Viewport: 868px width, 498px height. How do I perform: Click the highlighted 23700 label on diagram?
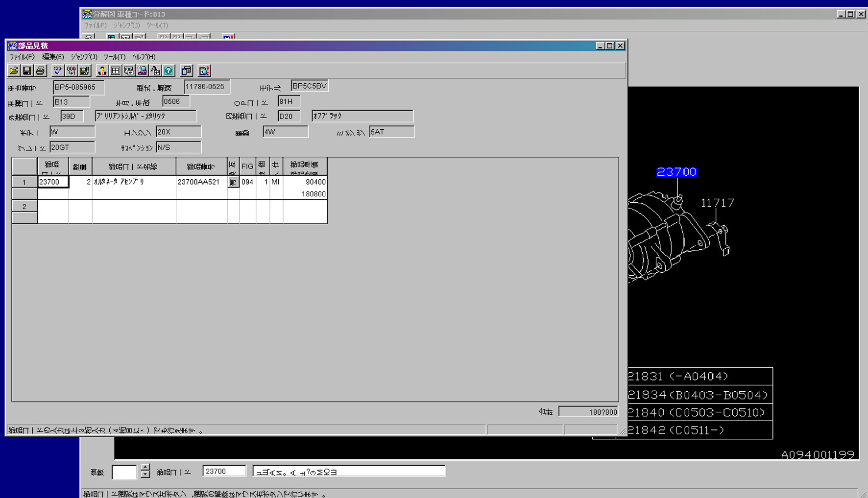(x=676, y=172)
